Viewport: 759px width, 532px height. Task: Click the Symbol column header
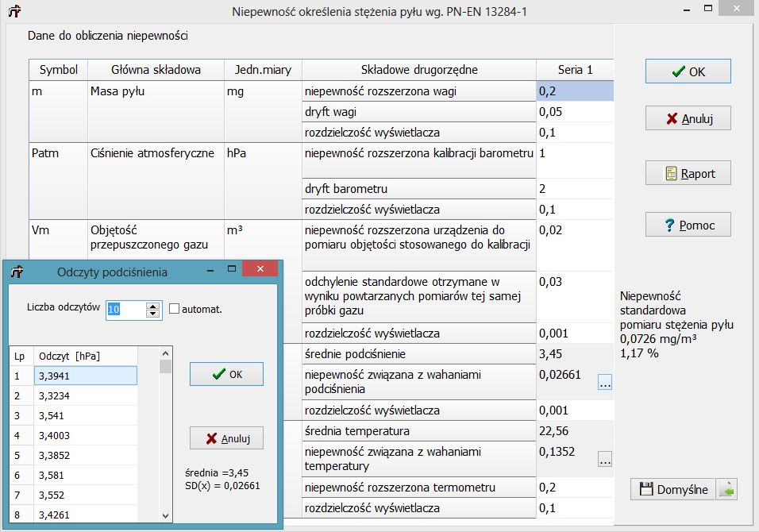point(59,70)
